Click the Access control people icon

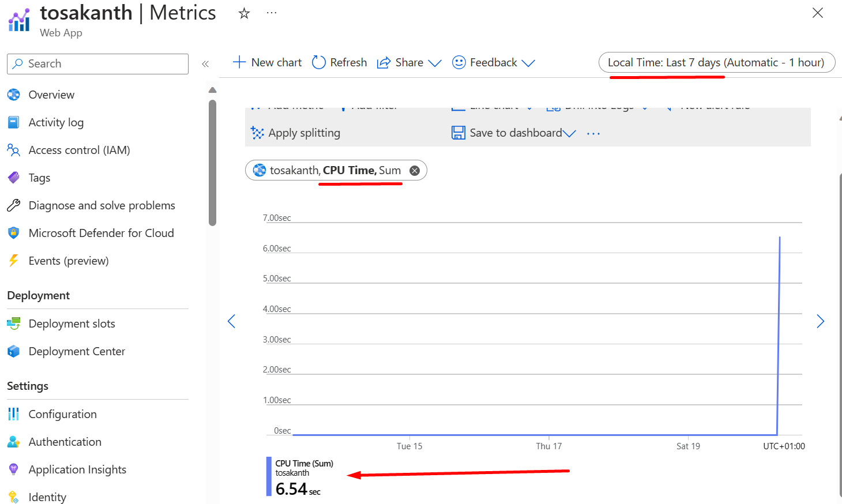pyautogui.click(x=14, y=150)
